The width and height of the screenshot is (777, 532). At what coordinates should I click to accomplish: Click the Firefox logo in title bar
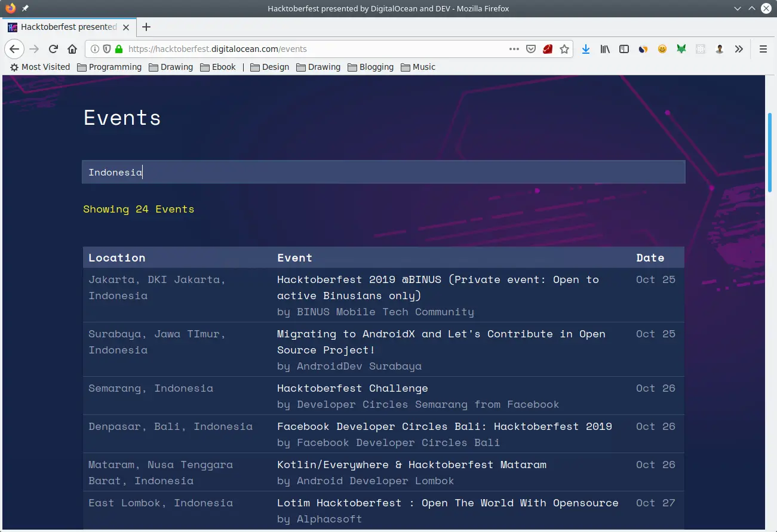10,8
